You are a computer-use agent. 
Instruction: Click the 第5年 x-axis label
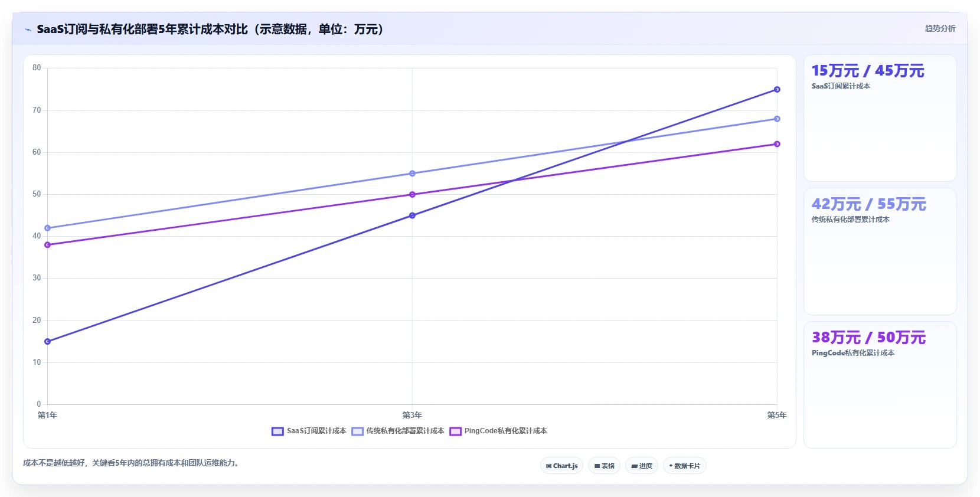(x=777, y=415)
